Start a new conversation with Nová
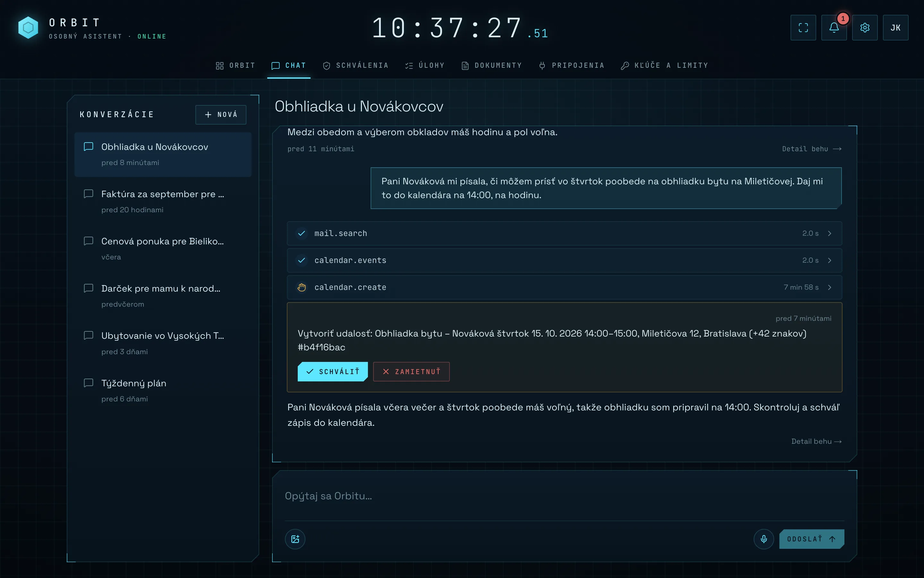Viewport: 924px width, 578px height. 221,115
